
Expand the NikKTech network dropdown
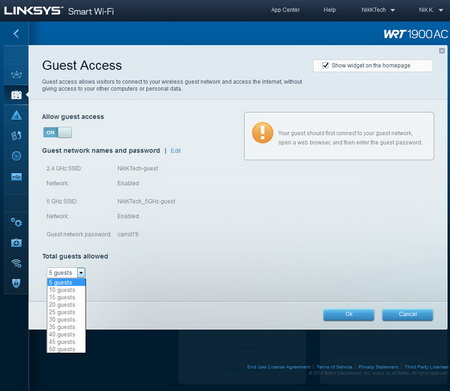(378, 10)
